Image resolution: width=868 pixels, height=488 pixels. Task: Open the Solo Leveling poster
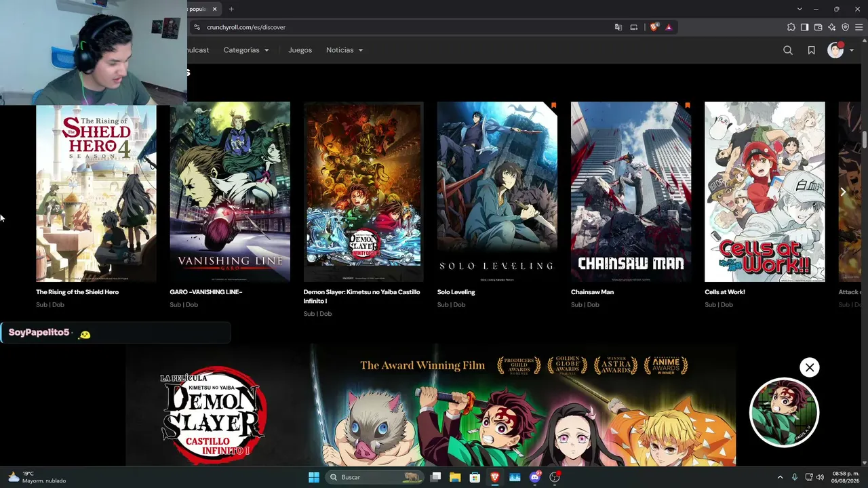(497, 192)
